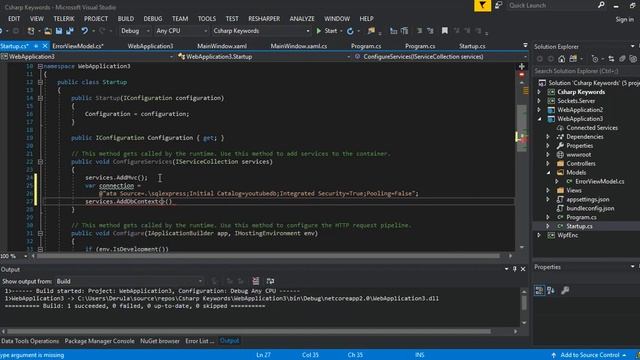The image size is (640, 360).
Task: Select ErrorViewModel.cs in Solution Explorer
Action: pos(600,182)
